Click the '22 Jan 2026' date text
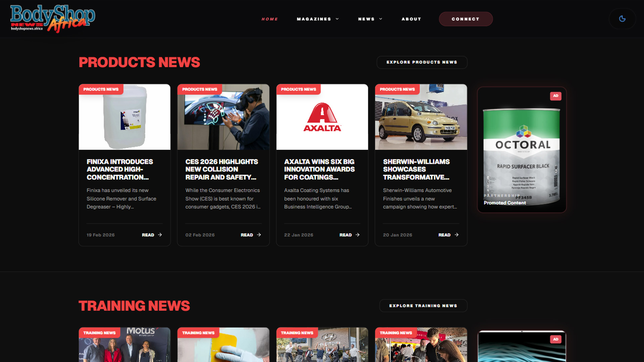 point(299,235)
